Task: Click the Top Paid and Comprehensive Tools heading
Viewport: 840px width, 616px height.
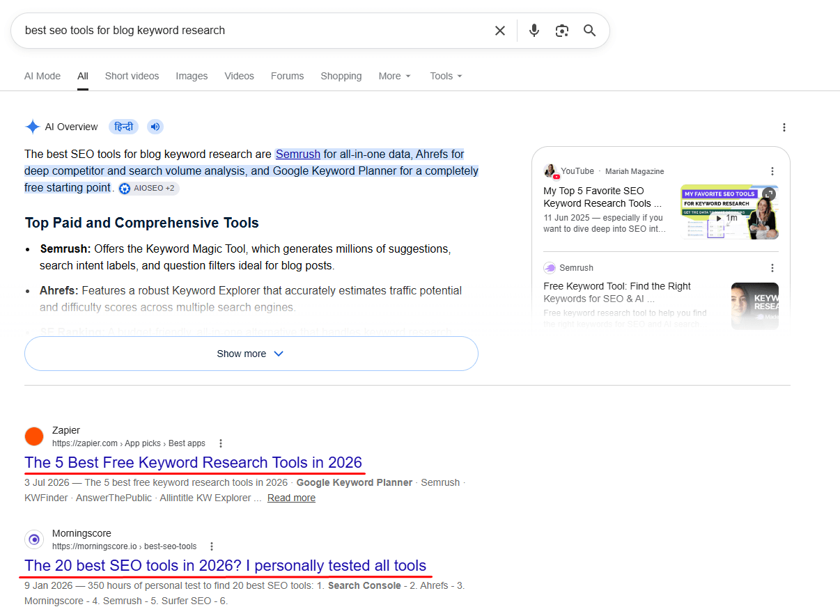Action: pyautogui.click(x=142, y=223)
